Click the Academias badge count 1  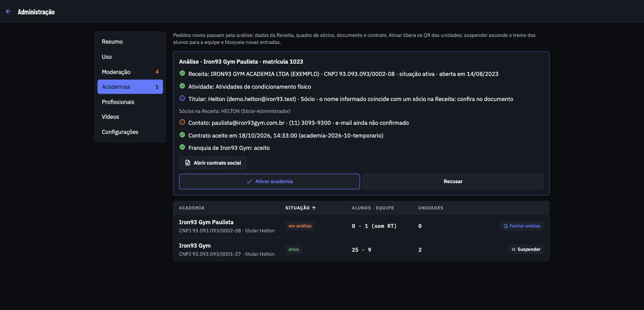click(157, 87)
